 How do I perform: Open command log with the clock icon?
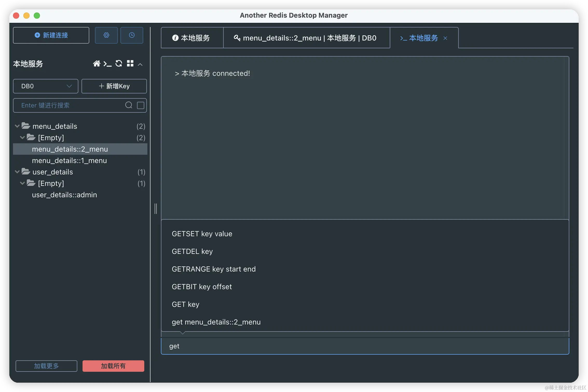pos(132,35)
